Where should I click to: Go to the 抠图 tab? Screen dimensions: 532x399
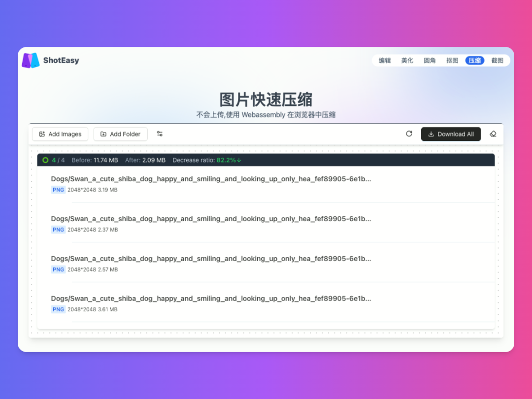[452, 61]
